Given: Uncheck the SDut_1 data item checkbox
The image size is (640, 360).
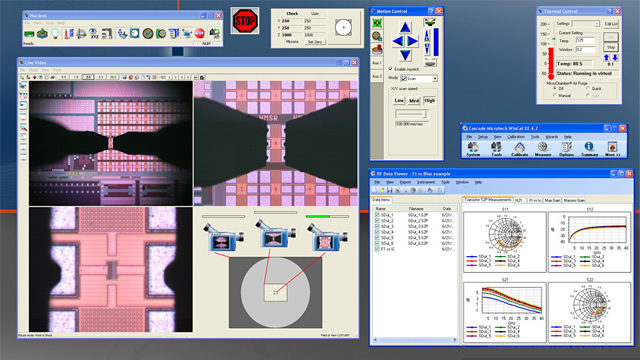Looking at the screenshot, I should click(377, 215).
